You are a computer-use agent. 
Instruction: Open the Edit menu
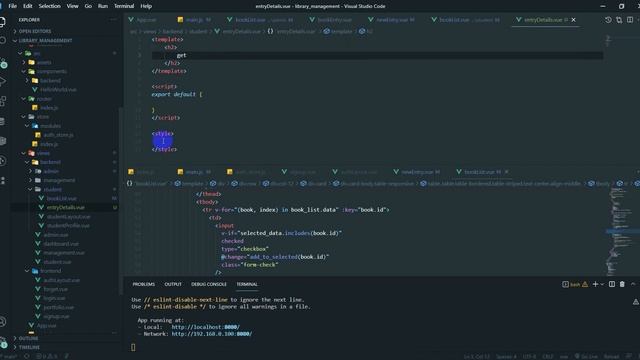[27, 6]
